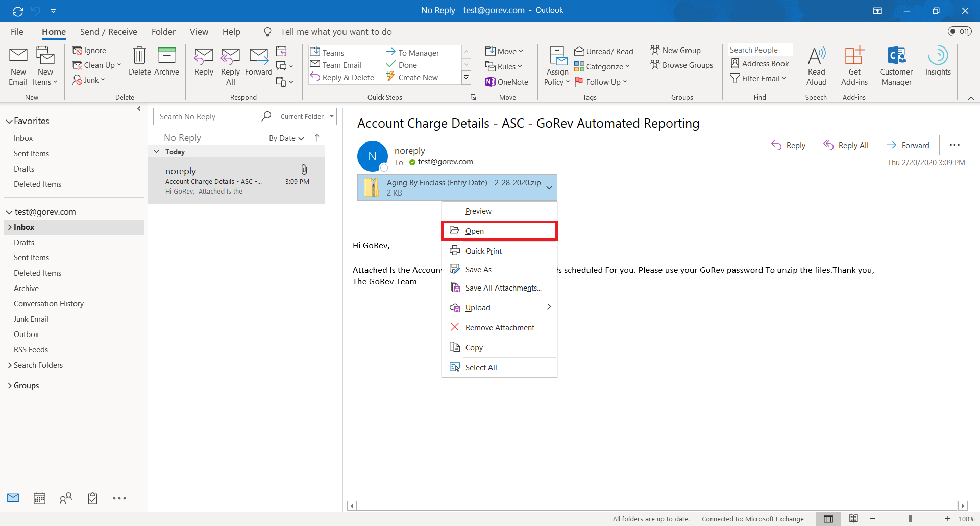Select Junk Email folder
Screen dimensions: 980x526
tap(31, 319)
